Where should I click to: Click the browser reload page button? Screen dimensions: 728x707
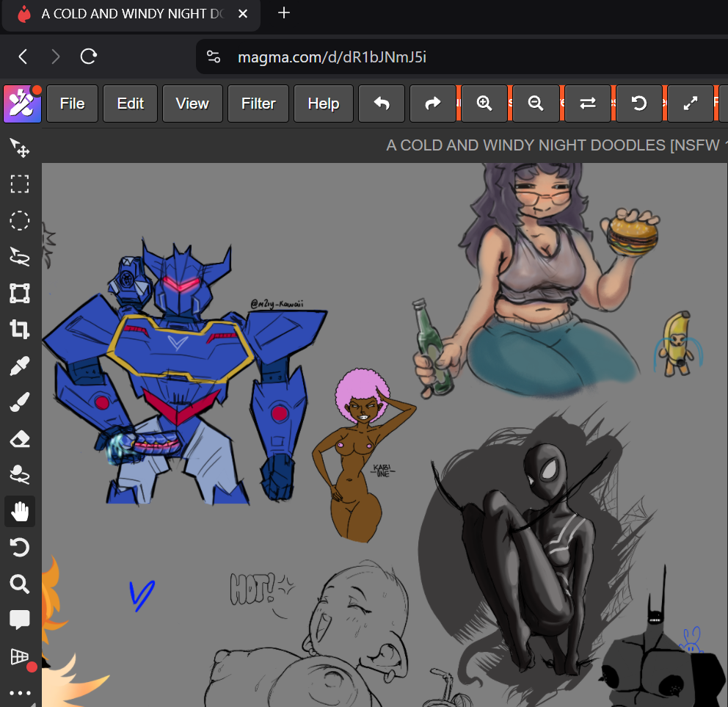click(89, 57)
